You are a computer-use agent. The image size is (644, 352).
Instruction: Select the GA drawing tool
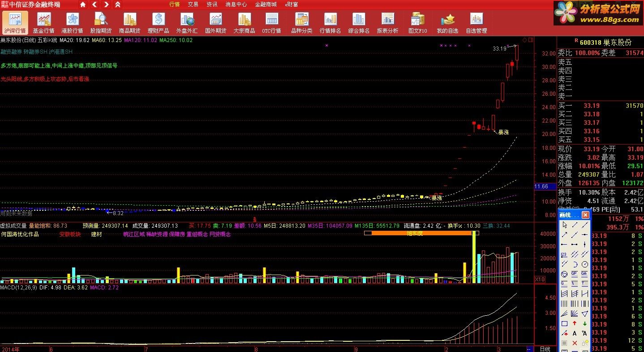pyautogui.click(x=584, y=273)
